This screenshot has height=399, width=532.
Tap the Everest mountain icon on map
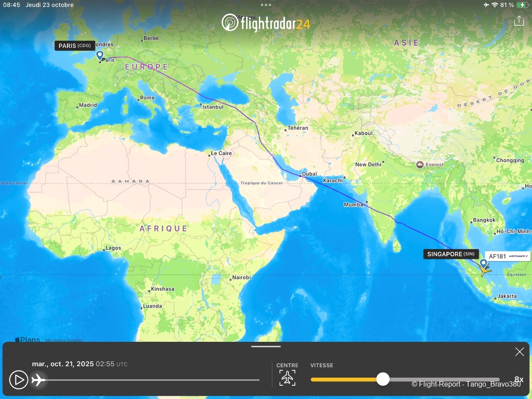coord(419,164)
